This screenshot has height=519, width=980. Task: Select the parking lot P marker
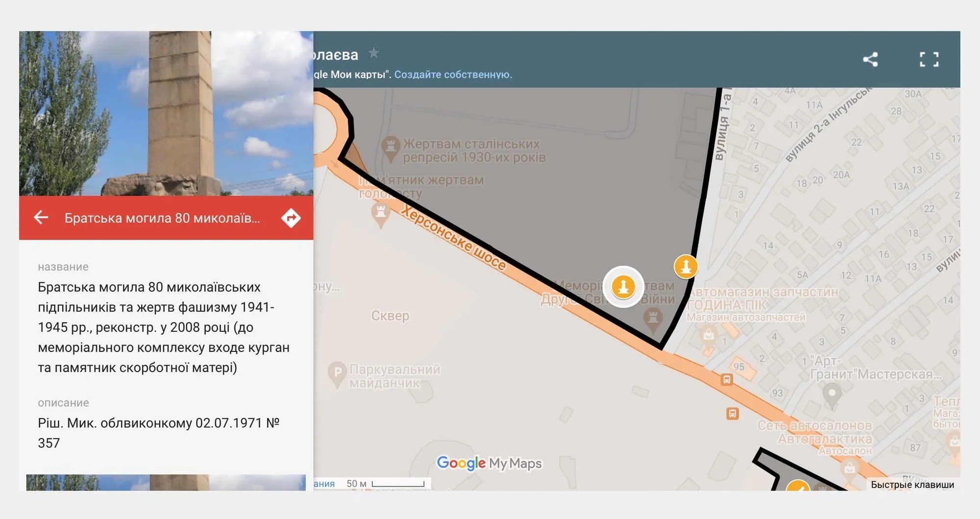(337, 372)
